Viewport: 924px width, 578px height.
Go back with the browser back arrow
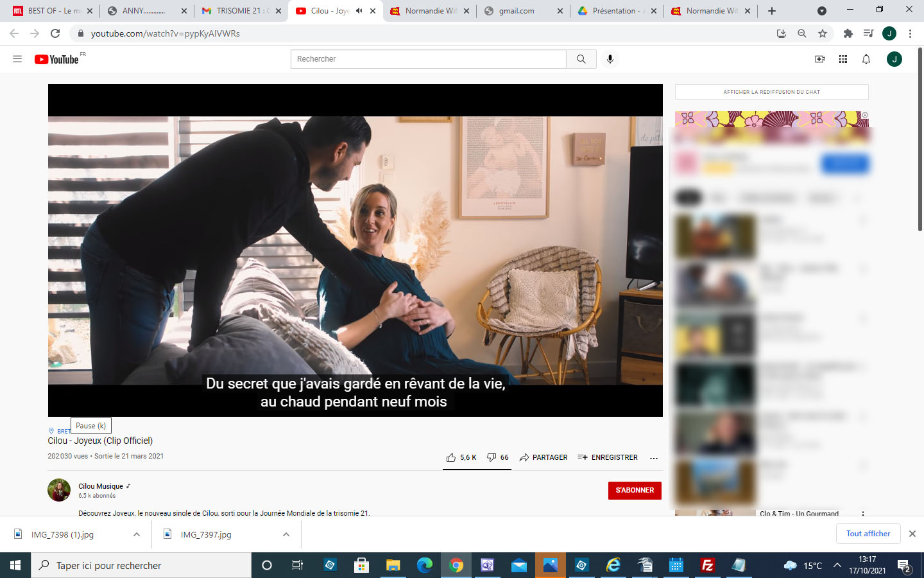point(14,33)
